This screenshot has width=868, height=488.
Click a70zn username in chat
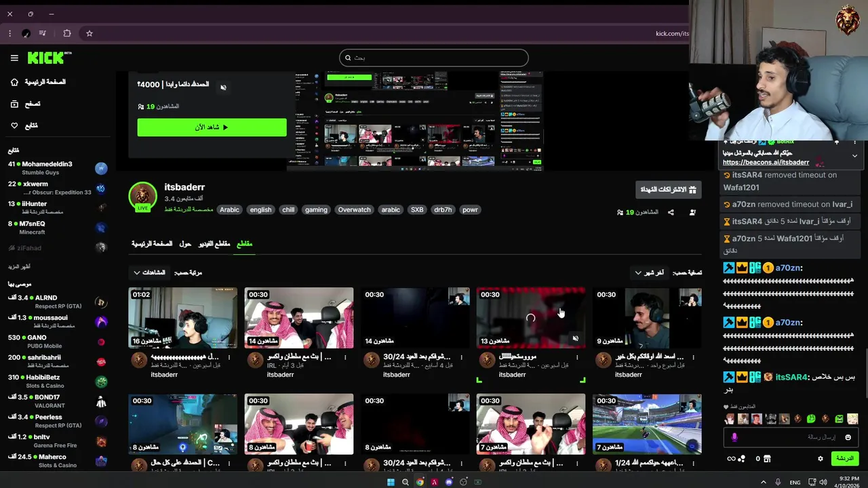(787, 268)
